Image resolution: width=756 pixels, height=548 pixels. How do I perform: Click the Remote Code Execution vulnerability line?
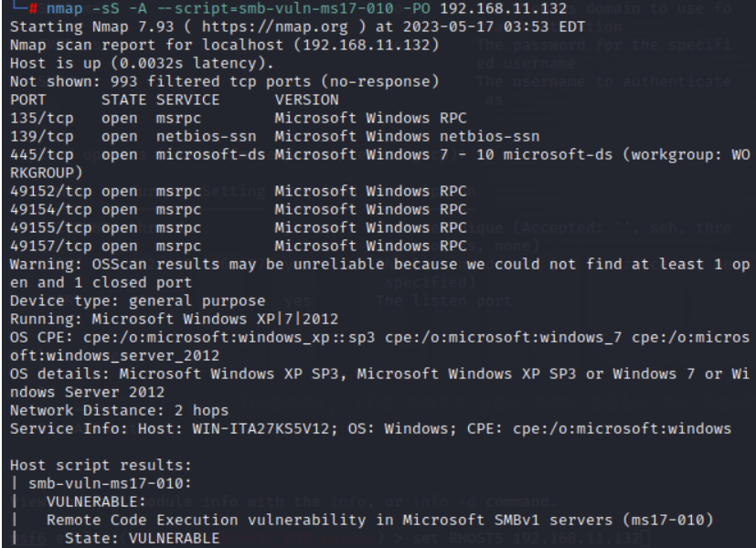379,520
